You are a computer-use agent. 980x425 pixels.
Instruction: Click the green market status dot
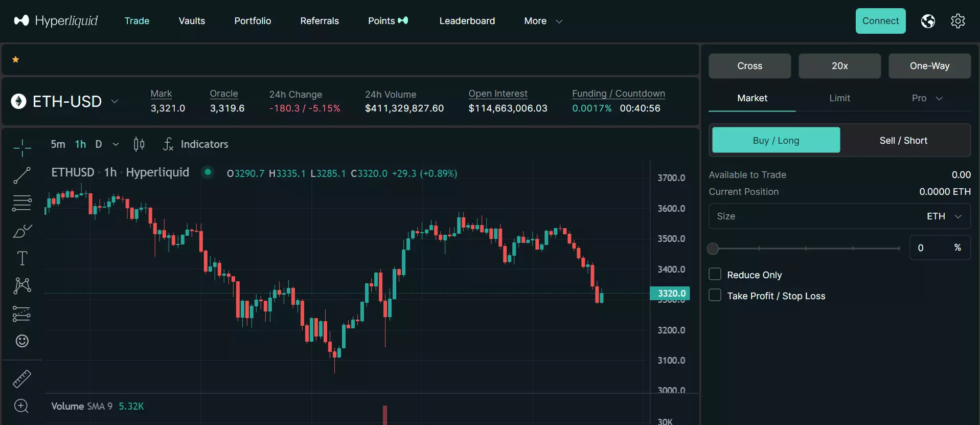(x=208, y=172)
